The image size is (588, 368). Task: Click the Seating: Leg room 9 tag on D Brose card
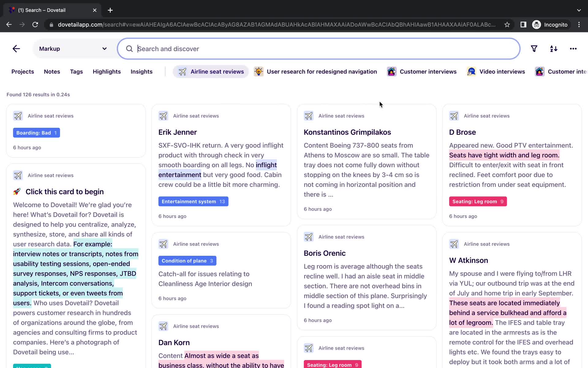[477, 201]
